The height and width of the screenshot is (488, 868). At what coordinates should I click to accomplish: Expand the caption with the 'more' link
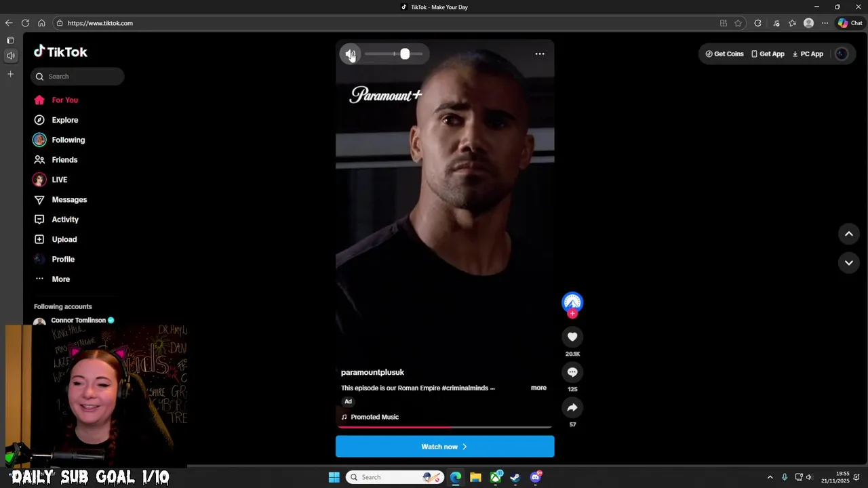[x=538, y=388]
